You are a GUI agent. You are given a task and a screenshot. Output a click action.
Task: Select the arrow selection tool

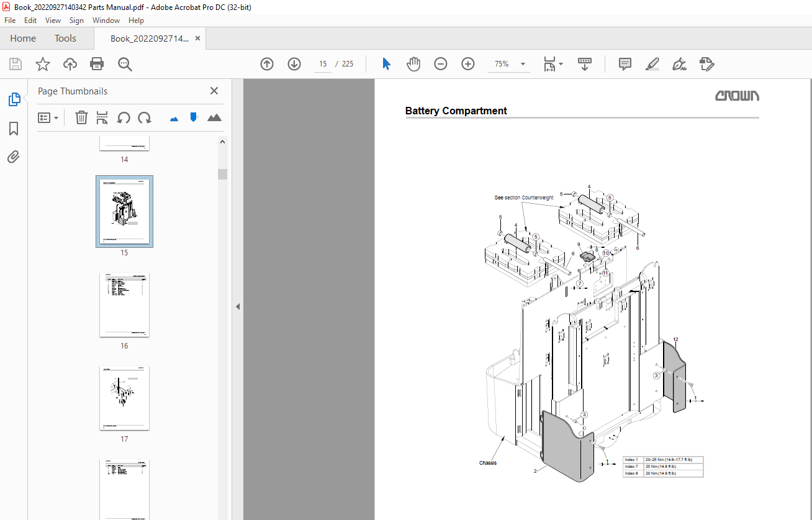386,64
